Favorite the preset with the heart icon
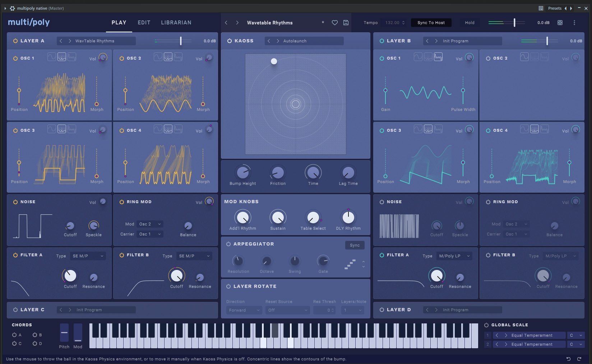Screen dimensions: 592x364 pyautogui.click(x=334, y=23)
